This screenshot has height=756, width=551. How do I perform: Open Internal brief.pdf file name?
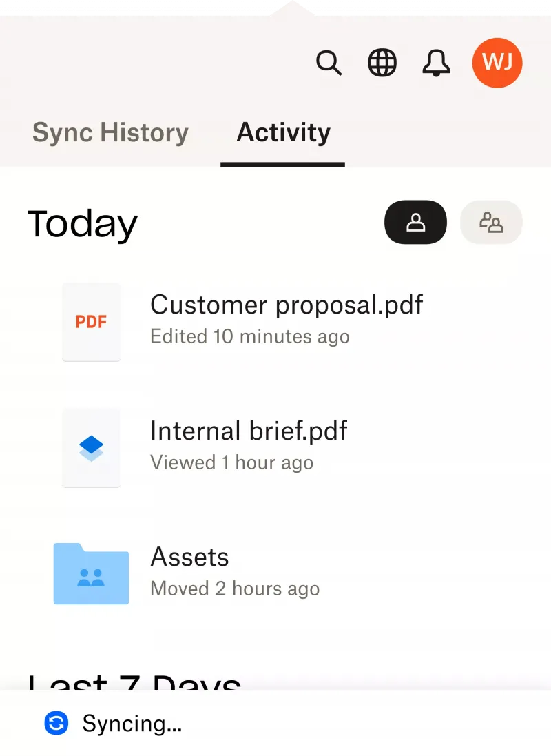tap(249, 431)
